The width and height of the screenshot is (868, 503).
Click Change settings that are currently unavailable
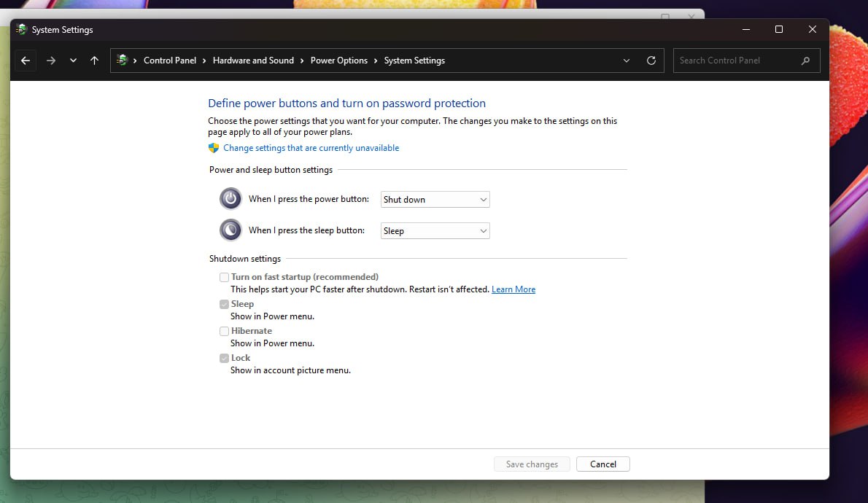pos(311,148)
